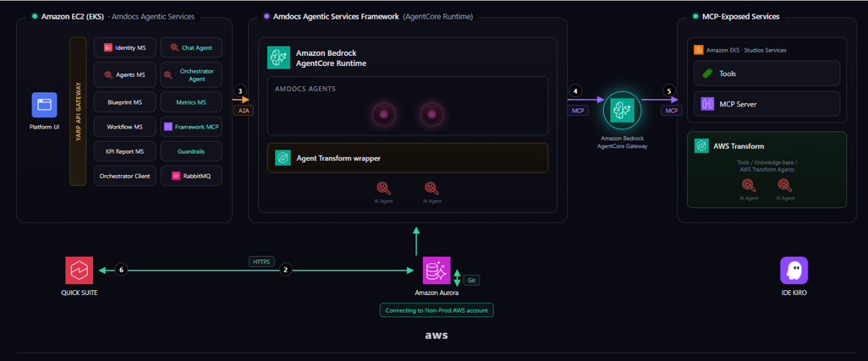Viewport: 868px width, 361px height.
Task: Click the Orchestrator Client box
Action: [124, 176]
